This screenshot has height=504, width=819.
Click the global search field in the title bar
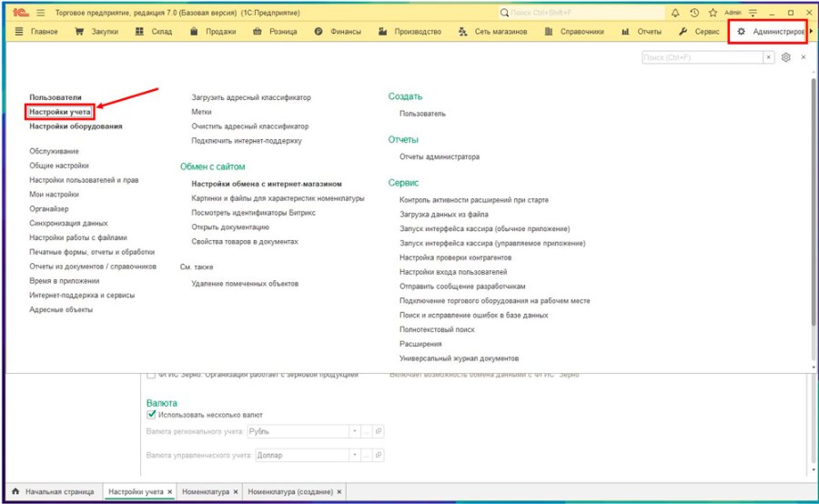[x=581, y=13]
